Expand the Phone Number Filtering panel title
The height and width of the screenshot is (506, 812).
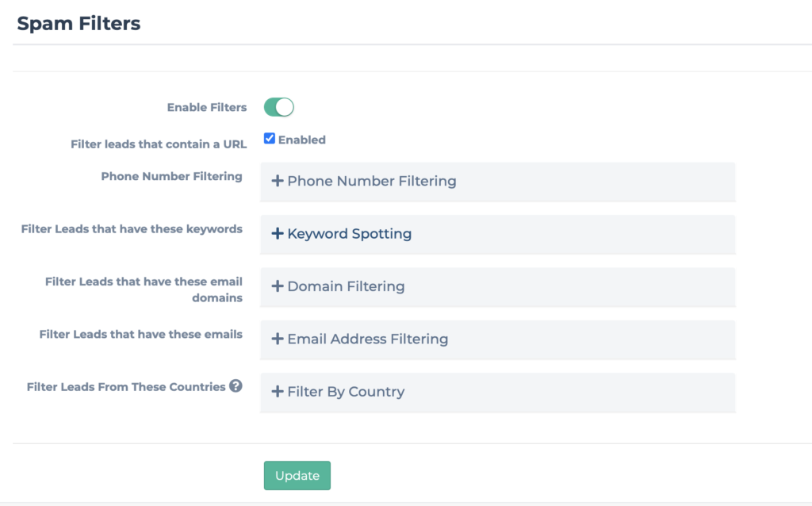[371, 181]
